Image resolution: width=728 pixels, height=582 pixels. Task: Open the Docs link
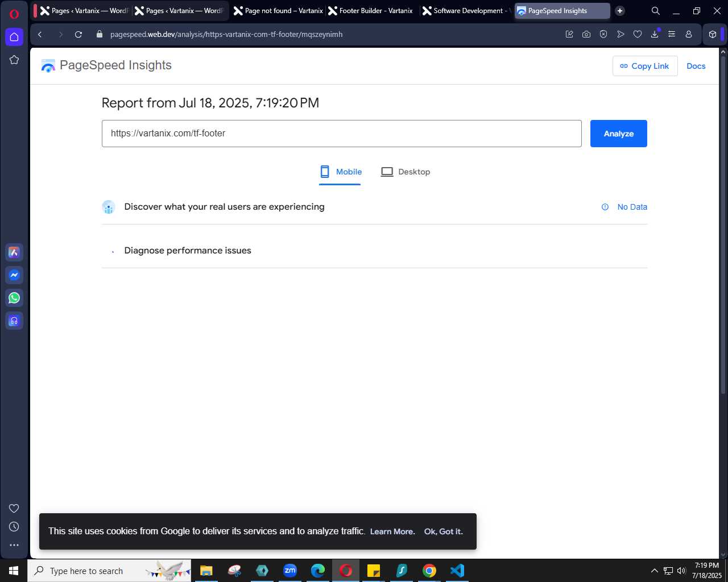tap(696, 66)
